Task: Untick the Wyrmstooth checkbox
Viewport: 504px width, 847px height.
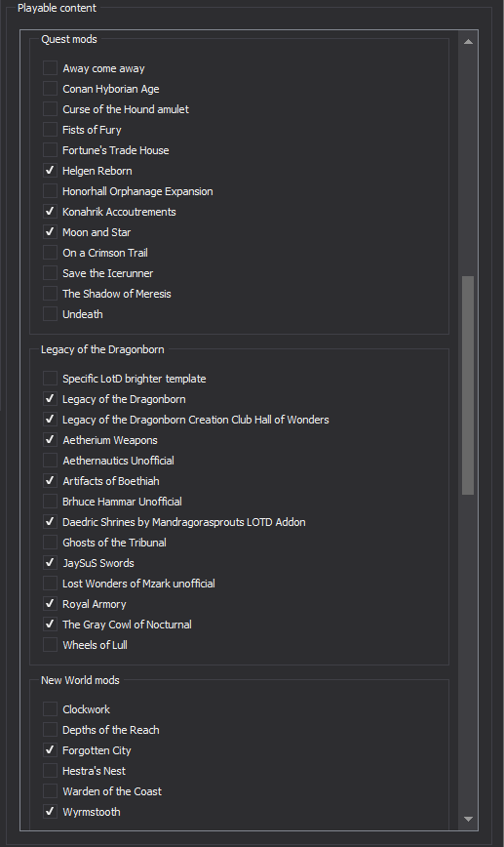Action: click(50, 811)
